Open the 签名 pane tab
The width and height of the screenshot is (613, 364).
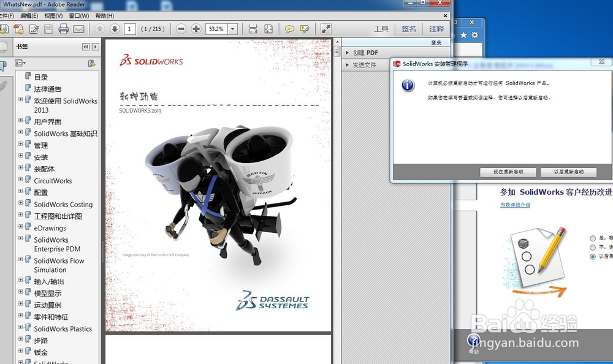(408, 29)
